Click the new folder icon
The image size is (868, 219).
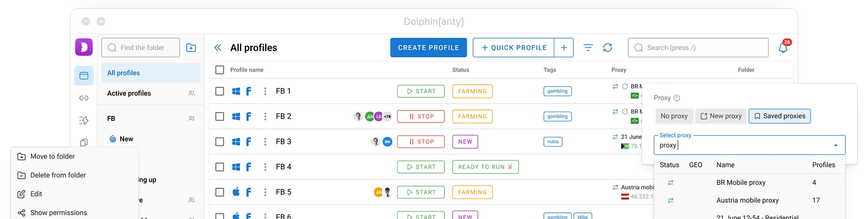pos(191,48)
